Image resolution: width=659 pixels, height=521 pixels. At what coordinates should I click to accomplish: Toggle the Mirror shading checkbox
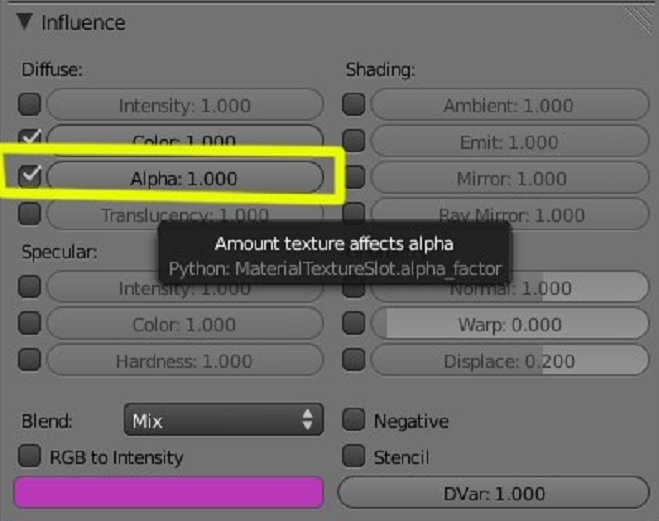tap(354, 179)
